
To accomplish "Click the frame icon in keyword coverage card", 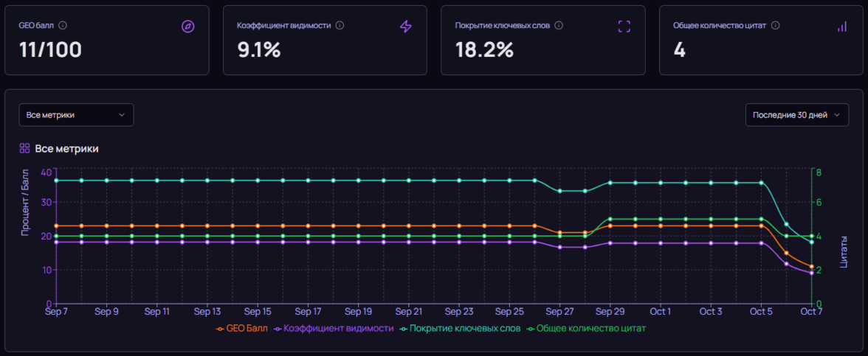I will [624, 27].
